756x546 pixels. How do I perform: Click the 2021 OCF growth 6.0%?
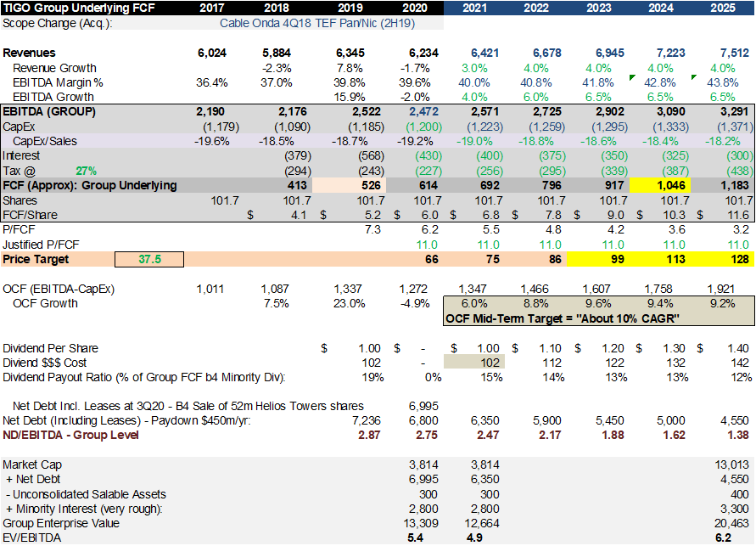474,303
